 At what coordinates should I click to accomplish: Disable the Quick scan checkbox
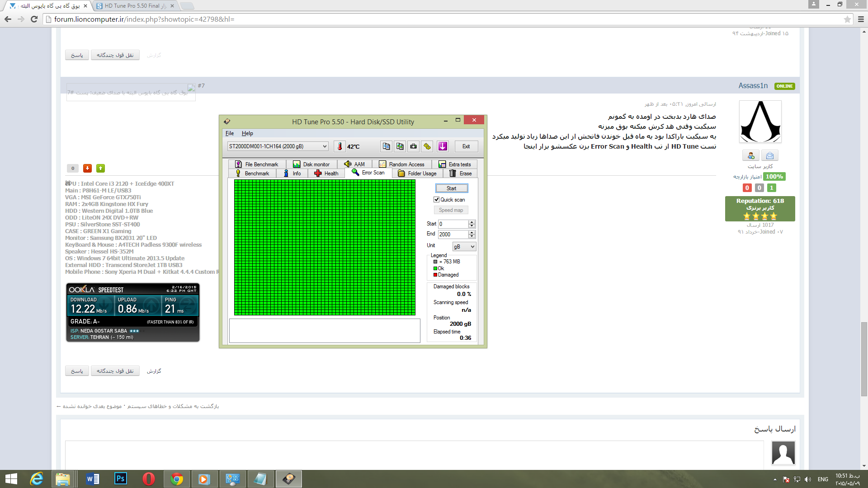[x=436, y=199]
